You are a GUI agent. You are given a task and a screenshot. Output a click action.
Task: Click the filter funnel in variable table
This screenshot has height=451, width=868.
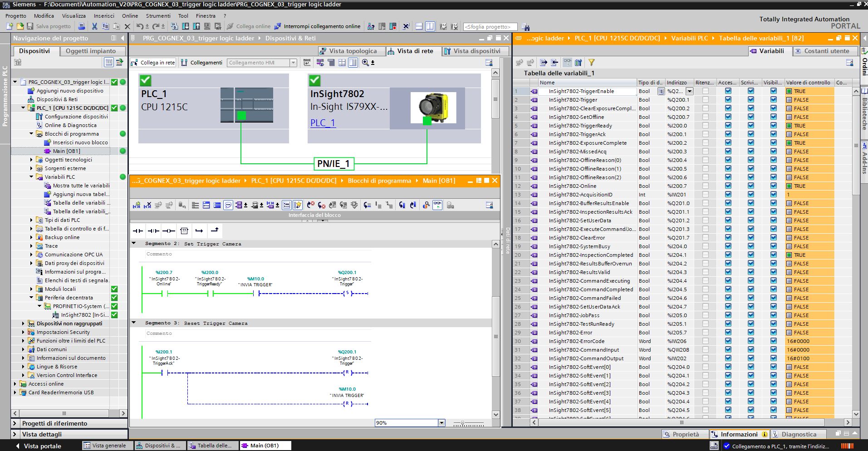591,63
